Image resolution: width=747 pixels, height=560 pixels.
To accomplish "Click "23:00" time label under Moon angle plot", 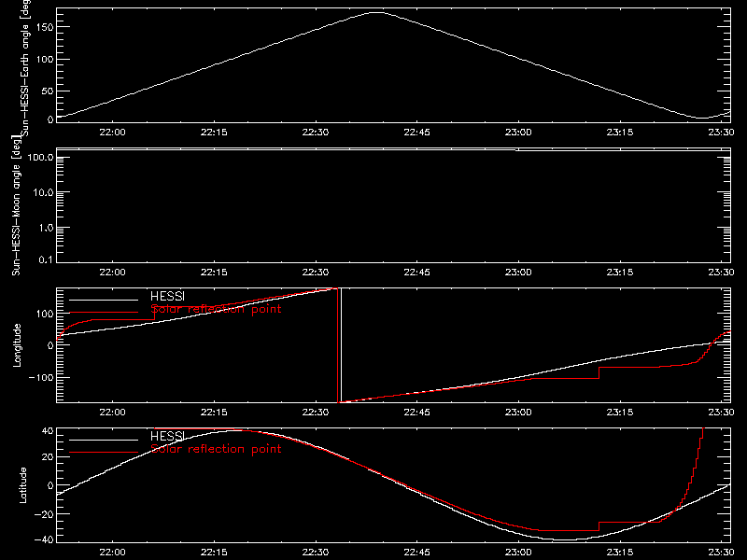I will pyautogui.click(x=518, y=272).
